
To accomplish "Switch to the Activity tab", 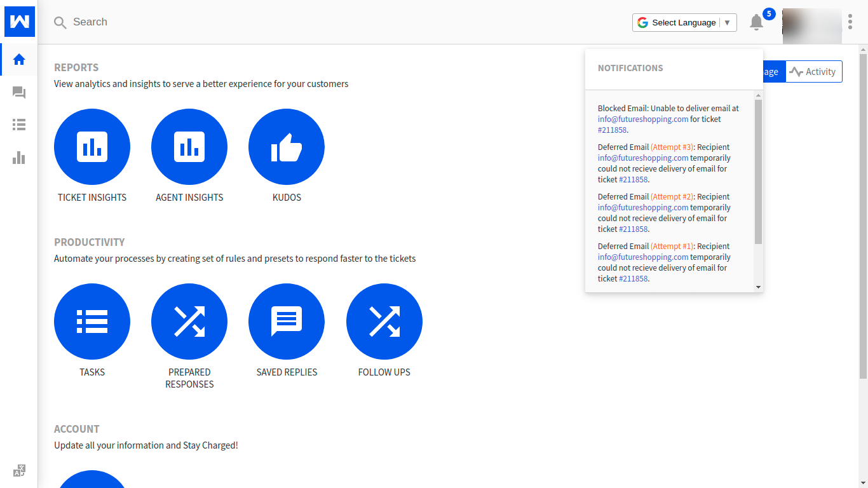I will (x=814, y=72).
